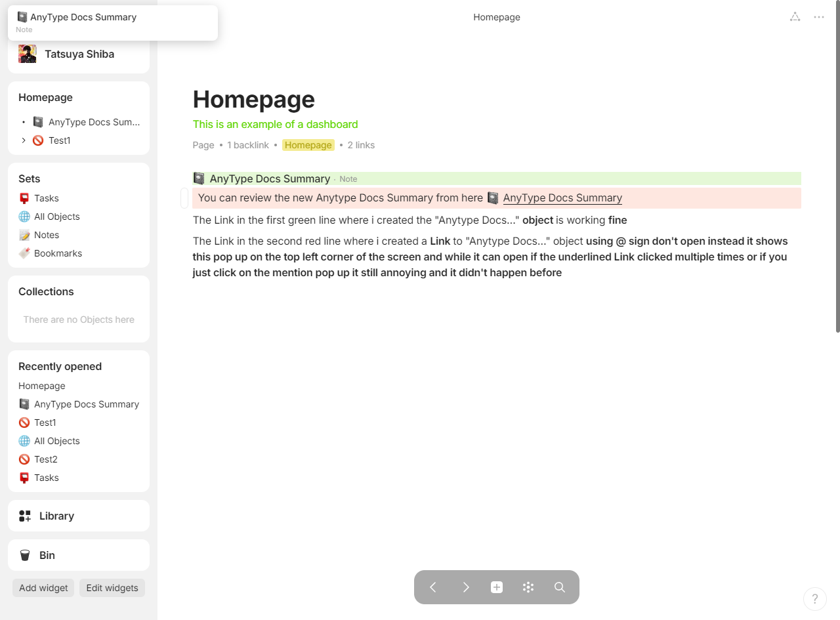Click the Edit widgets button
Image resolution: width=840 pixels, height=620 pixels.
click(x=112, y=588)
